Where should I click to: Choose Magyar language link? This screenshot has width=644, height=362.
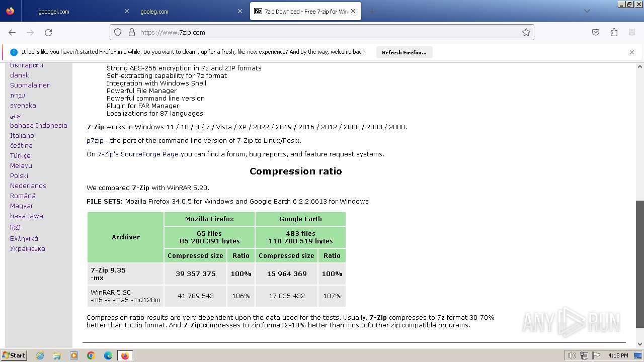point(22,206)
